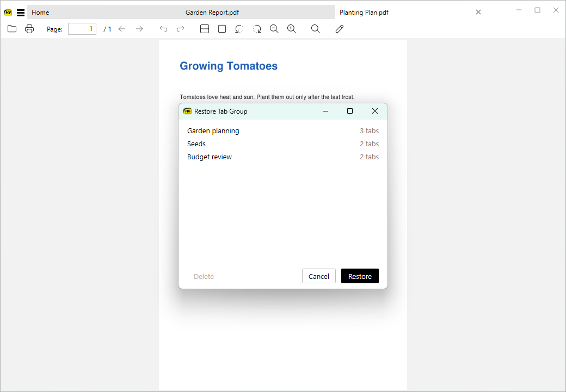
Task: Zoom out with minus magnifier
Action: 274,29
